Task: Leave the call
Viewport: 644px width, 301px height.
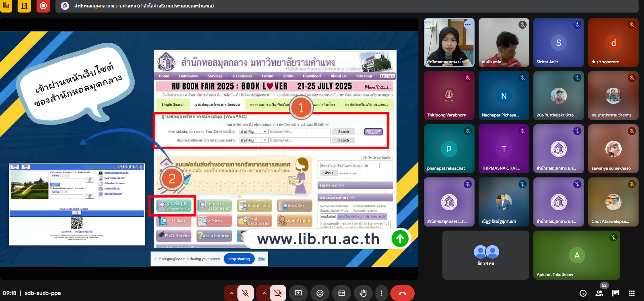Action: click(402, 293)
